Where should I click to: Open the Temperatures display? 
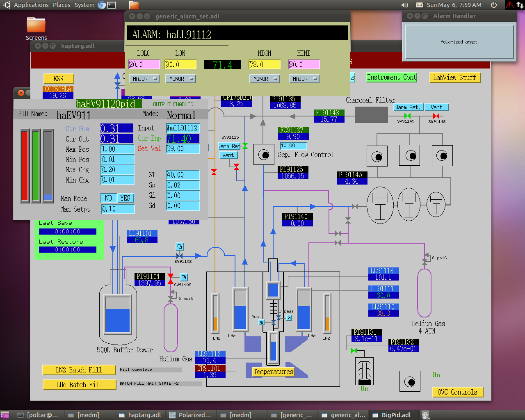point(273,372)
